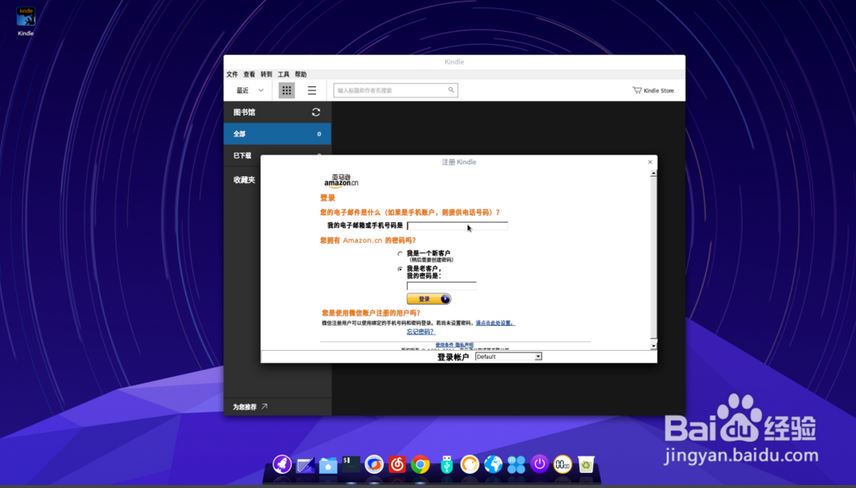
Task: Switch Kindle library to grid view
Action: [287, 90]
